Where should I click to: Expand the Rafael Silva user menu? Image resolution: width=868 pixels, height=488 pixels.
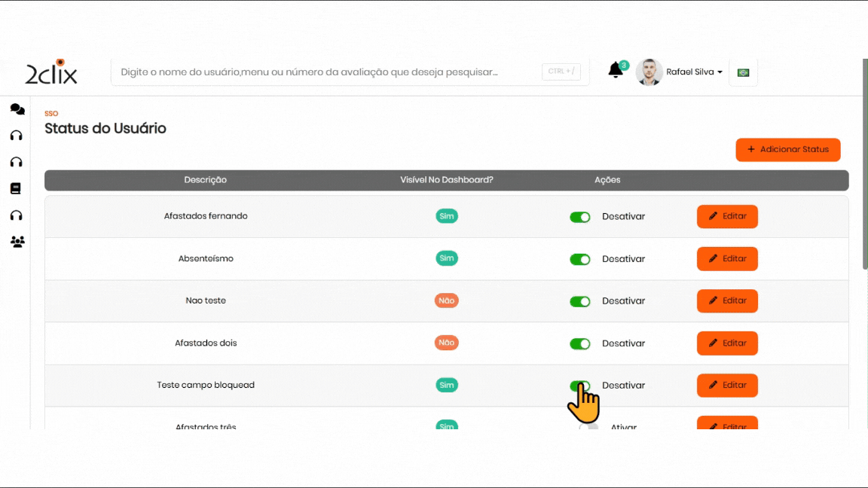pos(693,72)
